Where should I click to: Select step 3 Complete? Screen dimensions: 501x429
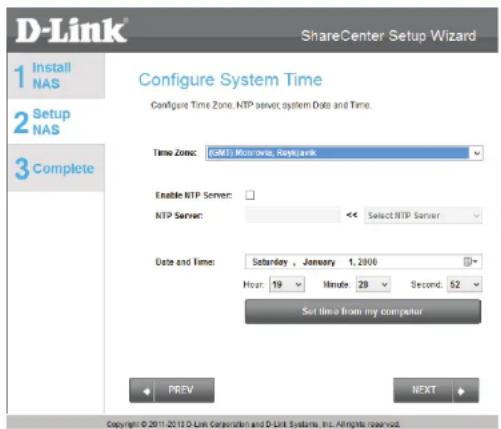(56, 168)
